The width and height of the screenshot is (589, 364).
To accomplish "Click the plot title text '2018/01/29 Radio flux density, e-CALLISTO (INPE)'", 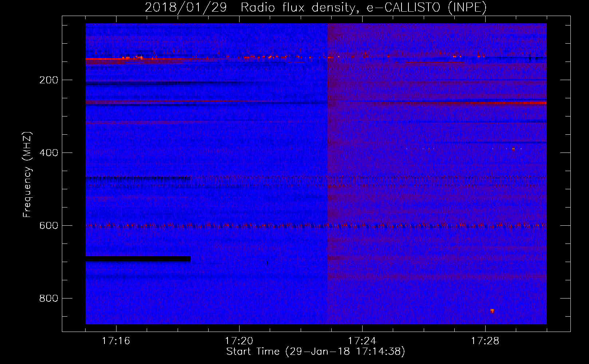I will tap(316, 7).
